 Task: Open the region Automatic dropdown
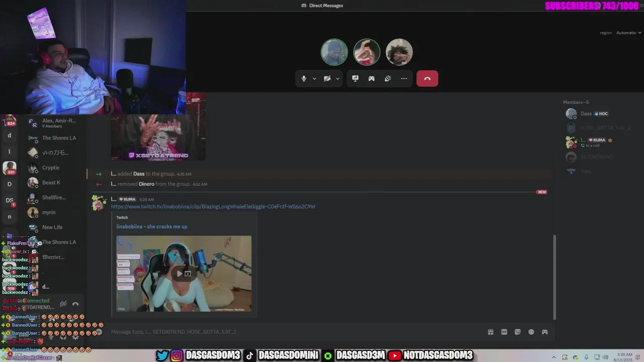tap(628, 33)
